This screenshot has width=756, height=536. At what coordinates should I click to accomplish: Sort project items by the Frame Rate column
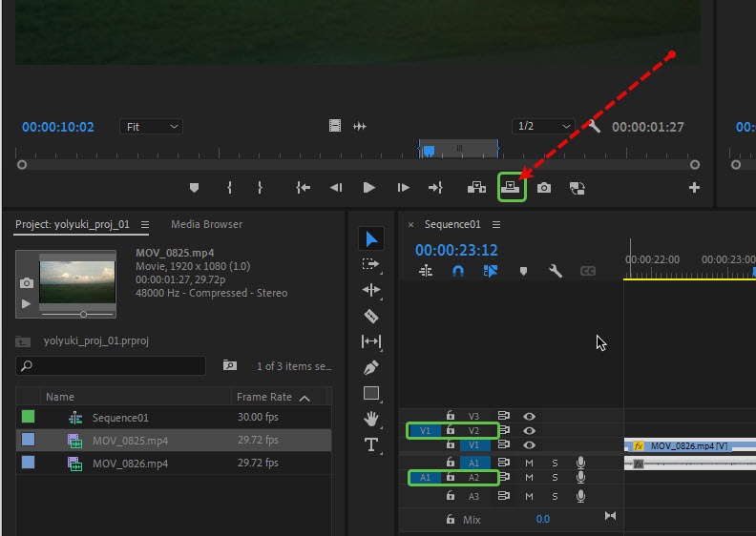point(264,397)
